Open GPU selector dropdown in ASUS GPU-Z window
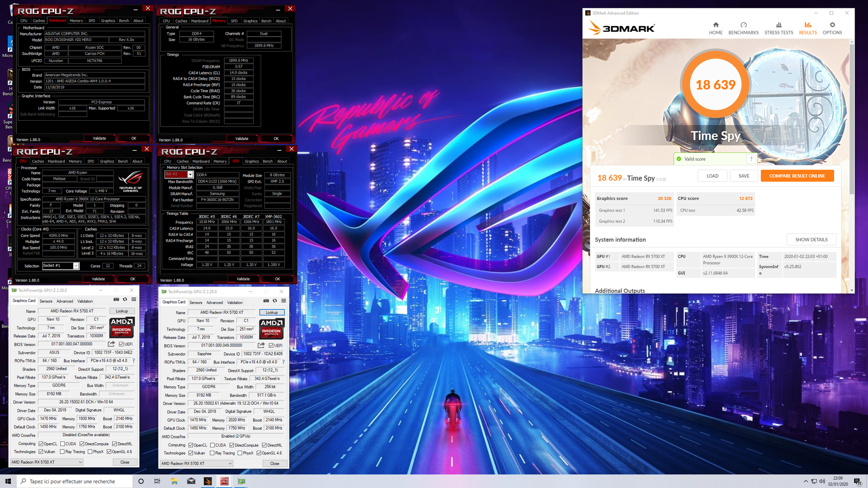The image size is (868, 488). 47,462
